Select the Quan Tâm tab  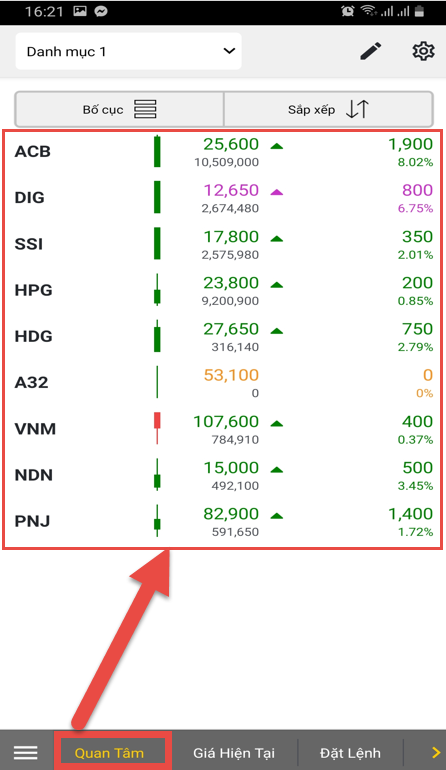[x=109, y=753]
